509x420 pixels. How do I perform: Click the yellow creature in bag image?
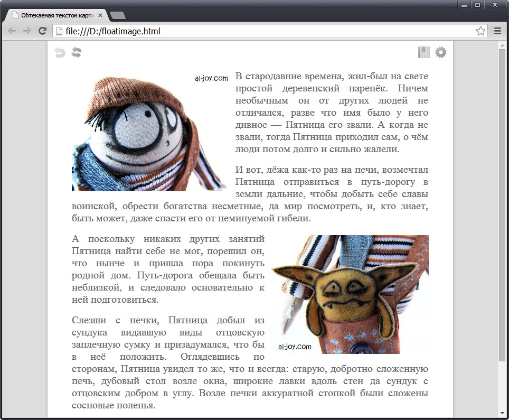350,294
